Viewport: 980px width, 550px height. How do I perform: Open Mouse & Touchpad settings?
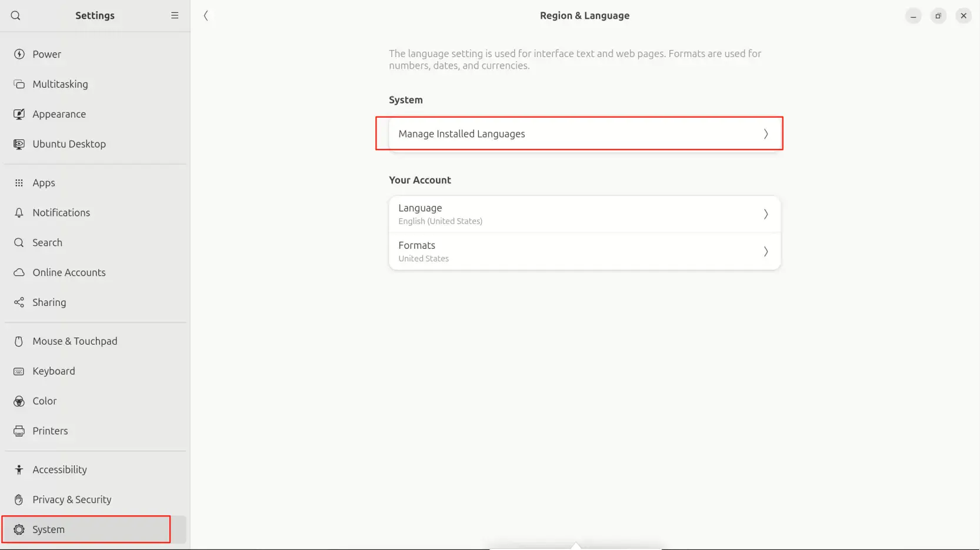(75, 341)
